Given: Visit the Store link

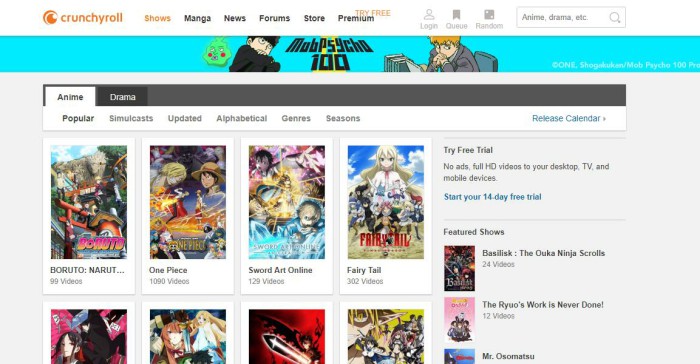Looking at the screenshot, I should (x=314, y=18).
